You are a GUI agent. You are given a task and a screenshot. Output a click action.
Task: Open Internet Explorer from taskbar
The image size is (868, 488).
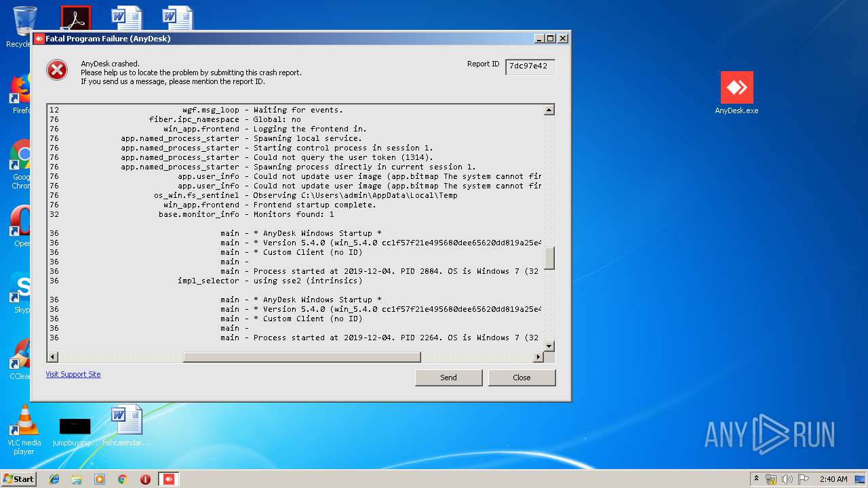54,479
